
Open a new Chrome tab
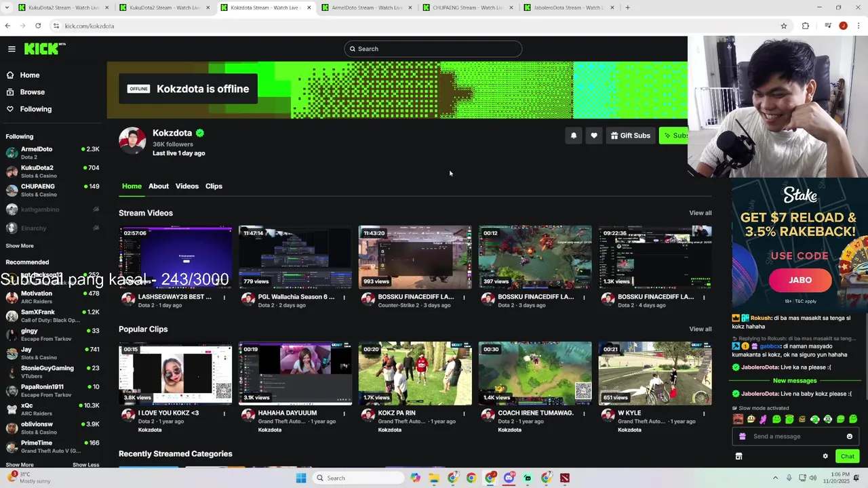[627, 7]
